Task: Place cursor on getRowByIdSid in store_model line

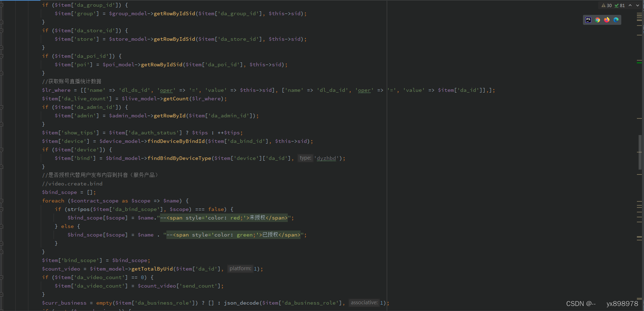Action: (x=175, y=39)
